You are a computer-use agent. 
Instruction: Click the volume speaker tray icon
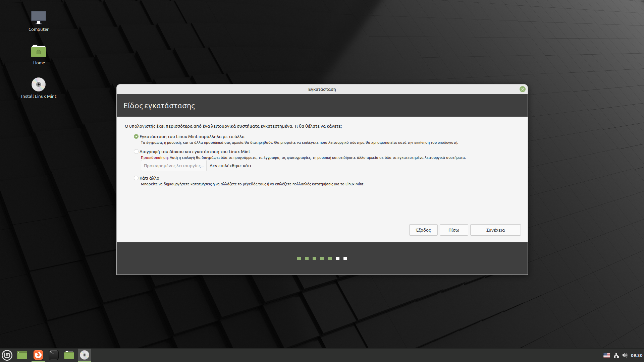[625, 355]
